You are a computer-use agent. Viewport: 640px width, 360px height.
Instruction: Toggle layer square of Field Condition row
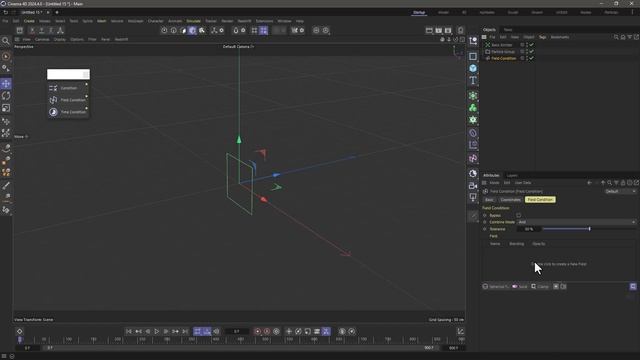pos(522,58)
